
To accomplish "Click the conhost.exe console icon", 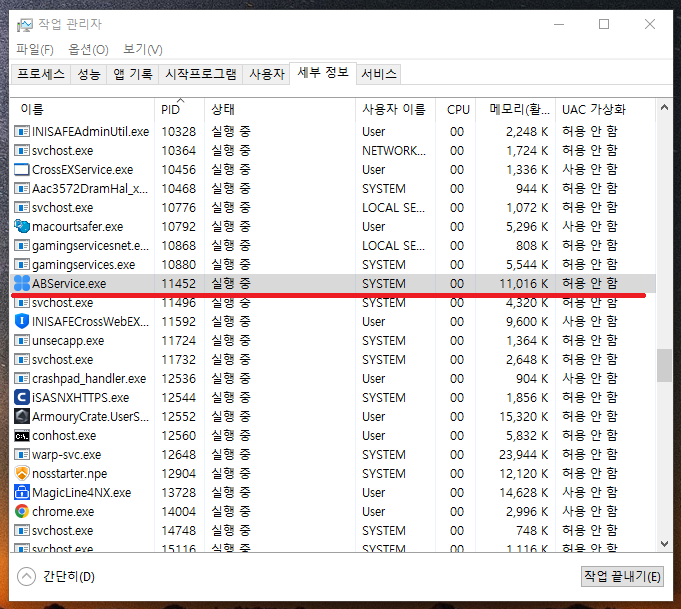I will tap(22, 436).
